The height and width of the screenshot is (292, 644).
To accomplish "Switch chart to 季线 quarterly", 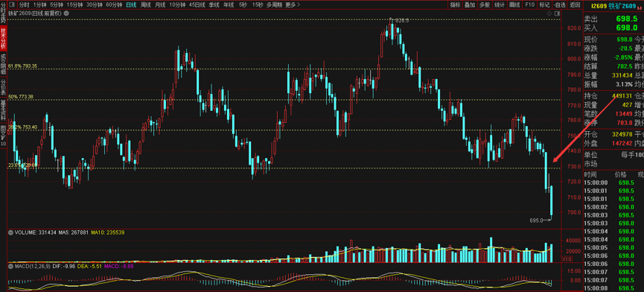I will click(214, 5).
